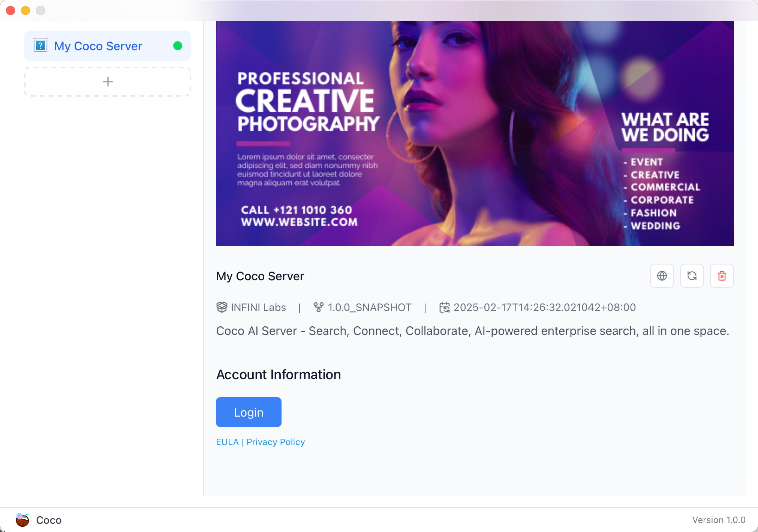Click version branch icon beside 1.0.0_SNAPSHOT
Image resolution: width=758 pixels, height=532 pixels.
[x=318, y=307]
